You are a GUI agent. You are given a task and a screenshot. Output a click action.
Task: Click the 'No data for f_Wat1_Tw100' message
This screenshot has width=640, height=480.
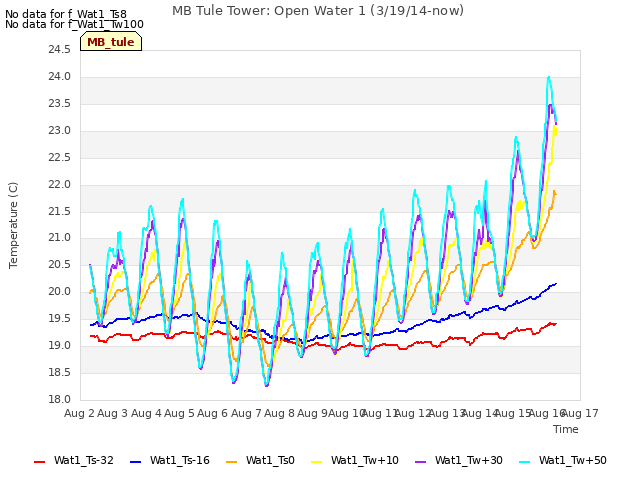click(74, 24)
